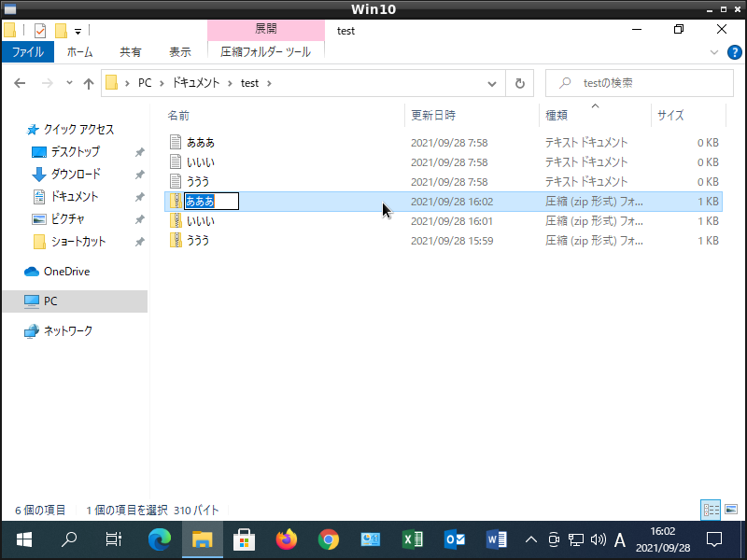Open the notification action center

tap(714, 540)
